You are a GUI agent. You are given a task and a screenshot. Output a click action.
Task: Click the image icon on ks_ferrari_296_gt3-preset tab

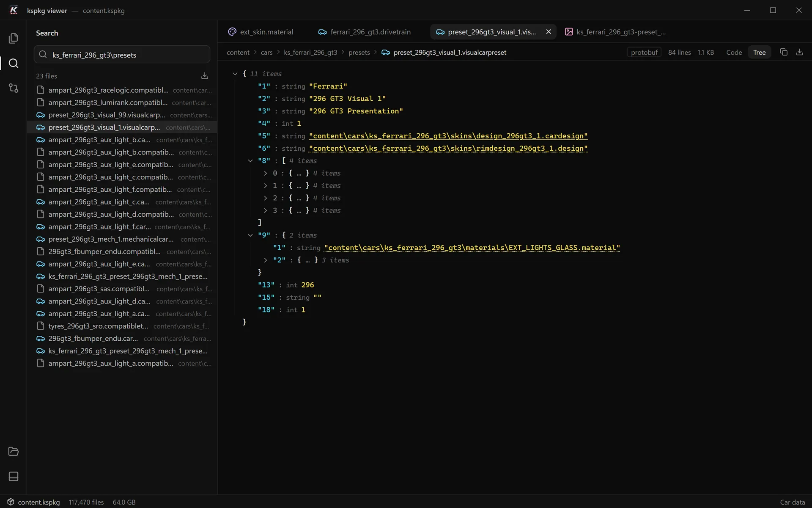[x=569, y=32]
